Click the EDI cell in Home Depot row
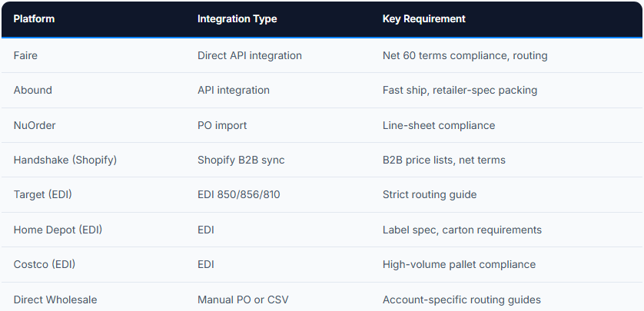644x311 pixels. (206, 230)
